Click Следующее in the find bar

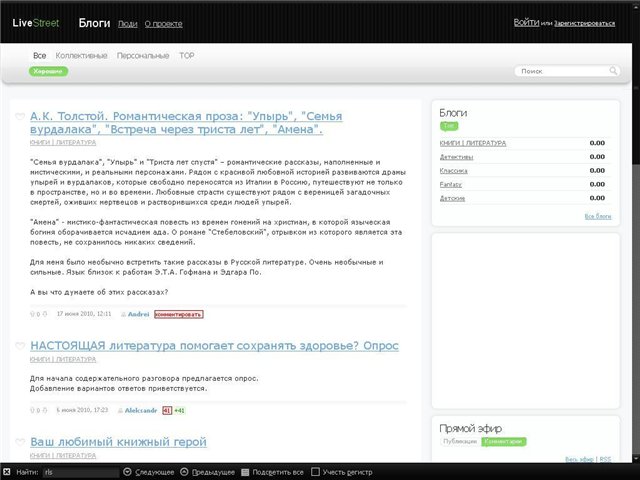[154, 472]
